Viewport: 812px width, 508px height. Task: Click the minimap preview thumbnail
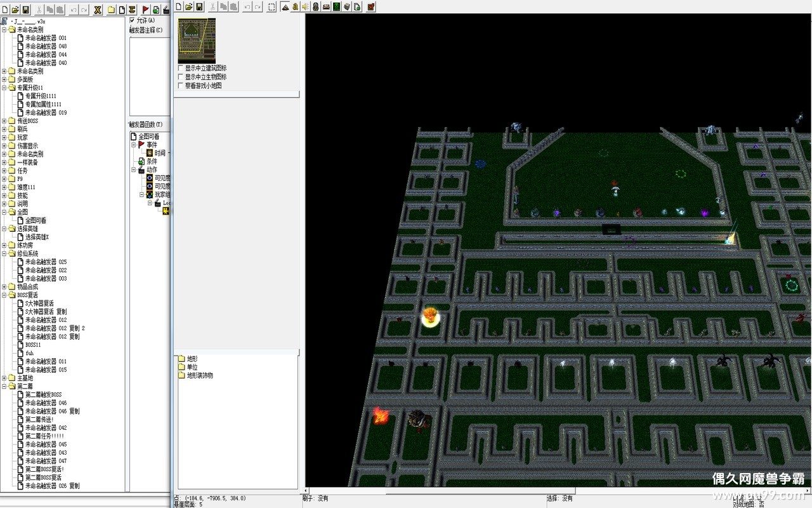[197, 41]
